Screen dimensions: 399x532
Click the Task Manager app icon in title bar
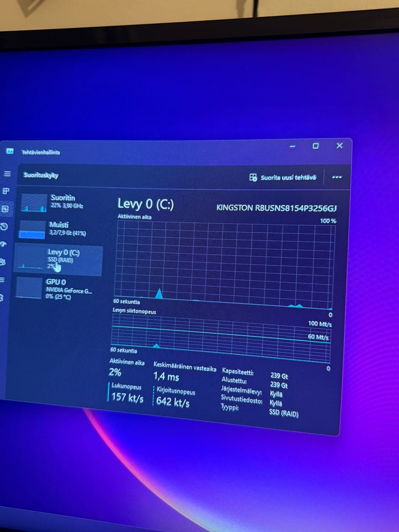click(x=10, y=151)
